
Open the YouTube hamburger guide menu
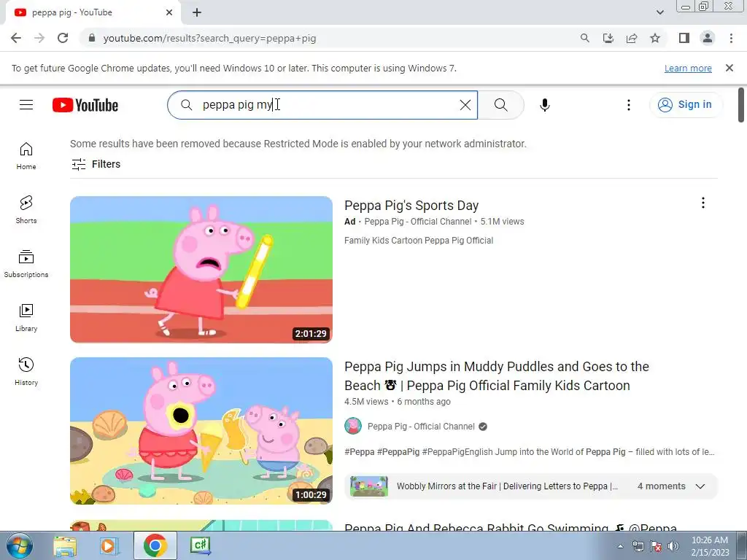tap(26, 105)
